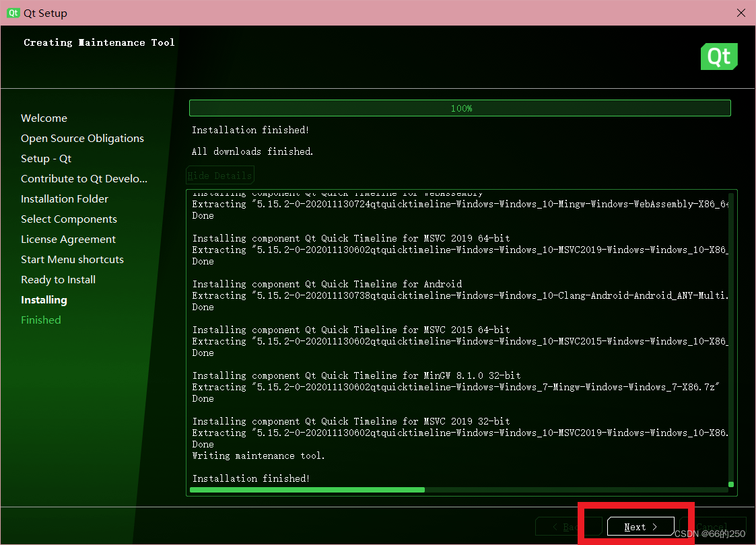Select the License Agreement step

(69, 240)
